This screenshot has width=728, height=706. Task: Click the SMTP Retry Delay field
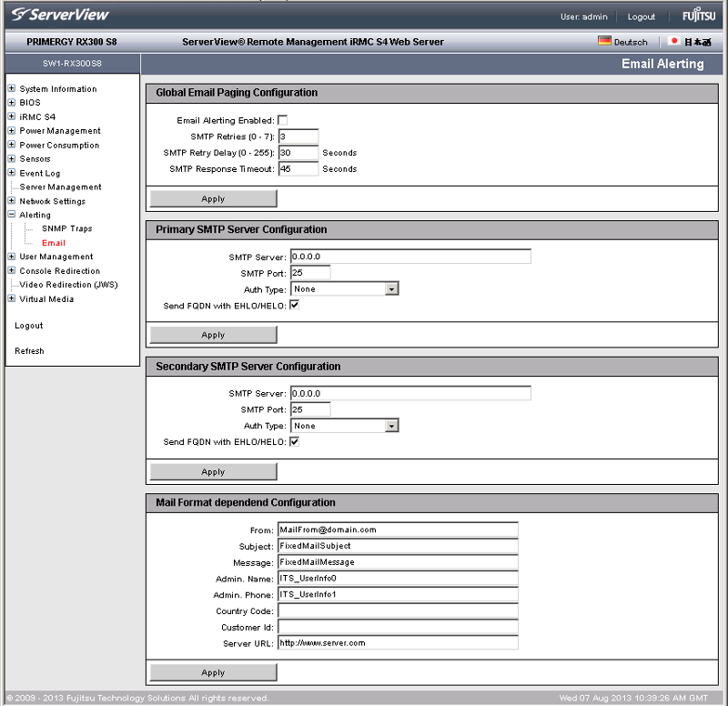coord(298,153)
